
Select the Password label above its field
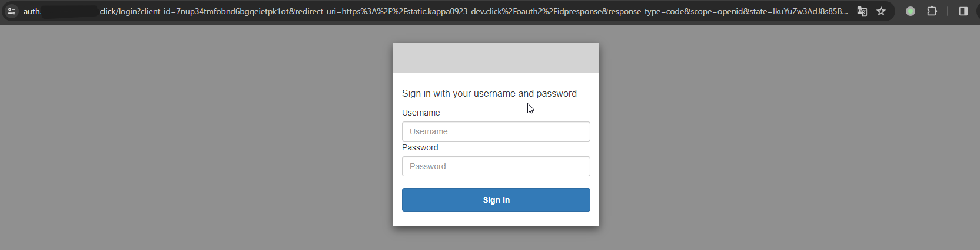[420, 147]
